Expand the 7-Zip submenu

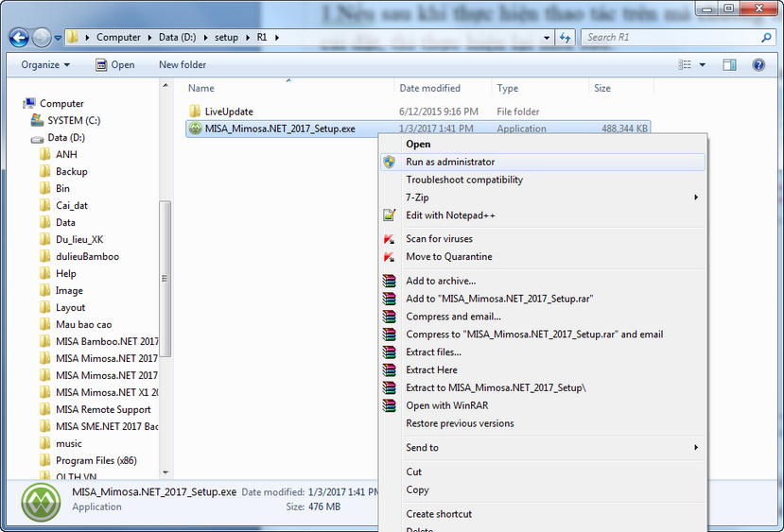(x=543, y=197)
